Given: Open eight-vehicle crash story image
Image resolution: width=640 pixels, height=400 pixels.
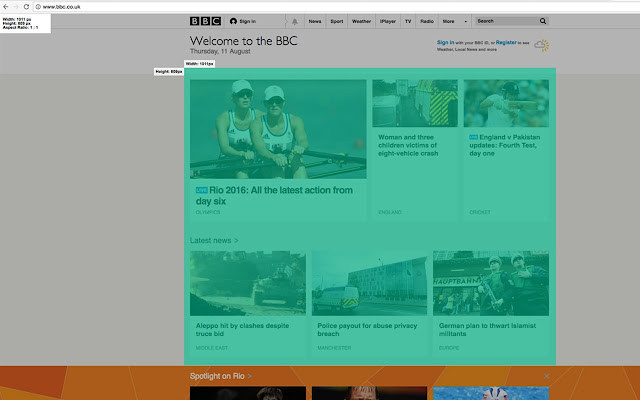Looking at the screenshot, I should click(x=415, y=103).
